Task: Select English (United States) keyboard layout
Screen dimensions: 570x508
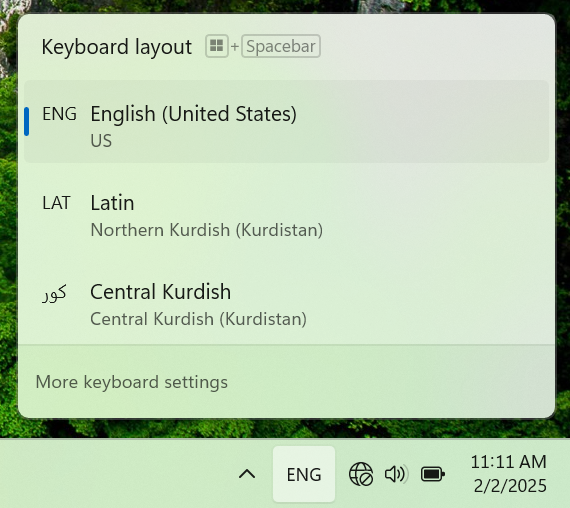Action: [x=286, y=121]
